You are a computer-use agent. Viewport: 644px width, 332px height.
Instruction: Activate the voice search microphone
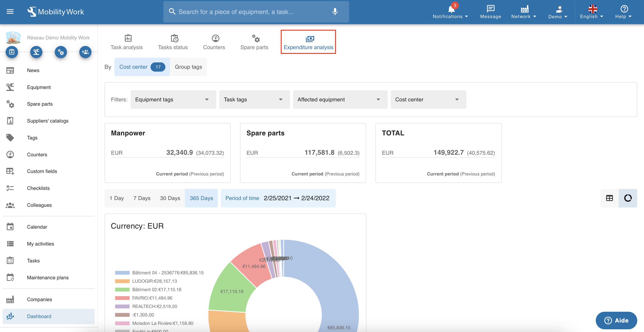coord(335,11)
